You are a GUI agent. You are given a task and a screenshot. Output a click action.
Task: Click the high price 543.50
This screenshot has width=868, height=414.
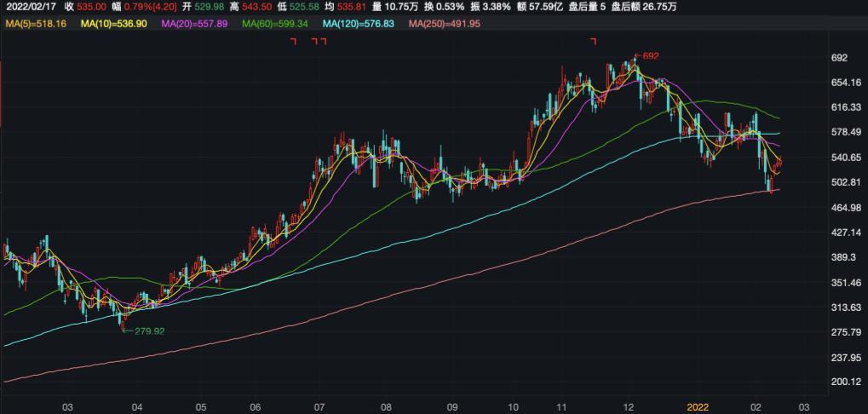click(256, 7)
